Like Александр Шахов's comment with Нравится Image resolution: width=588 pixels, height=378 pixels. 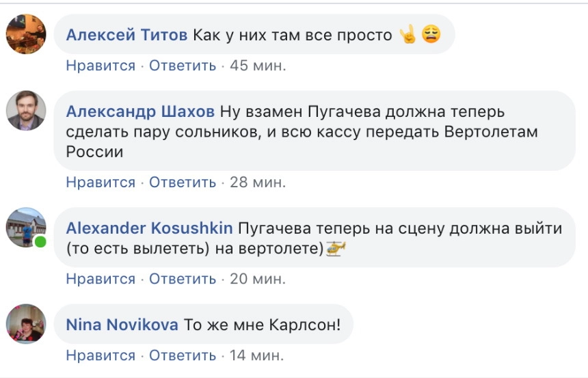point(101,183)
